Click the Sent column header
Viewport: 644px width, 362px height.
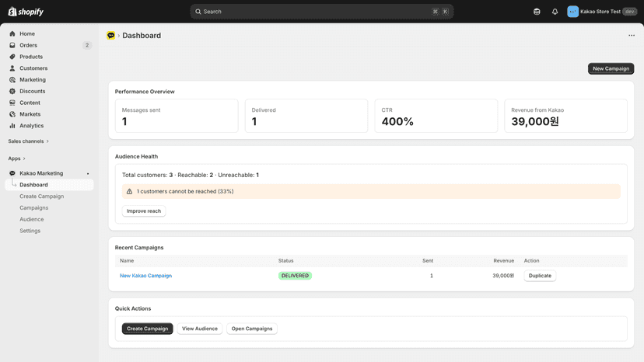coord(428,260)
